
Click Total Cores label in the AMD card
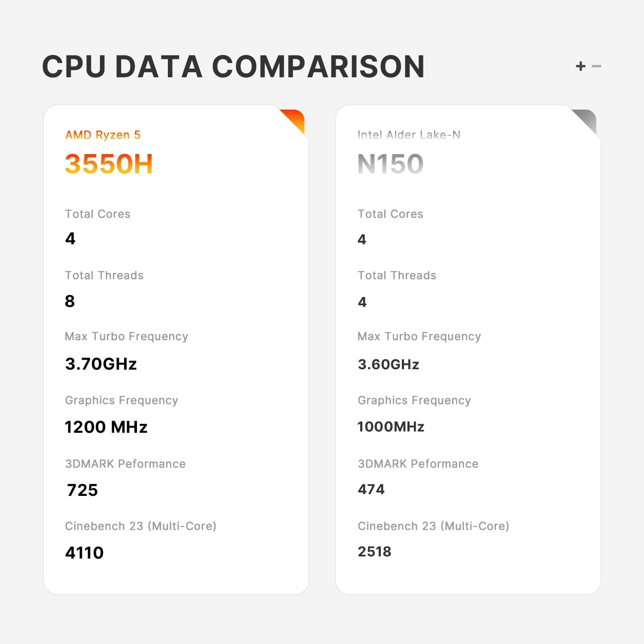[x=97, y=214]
